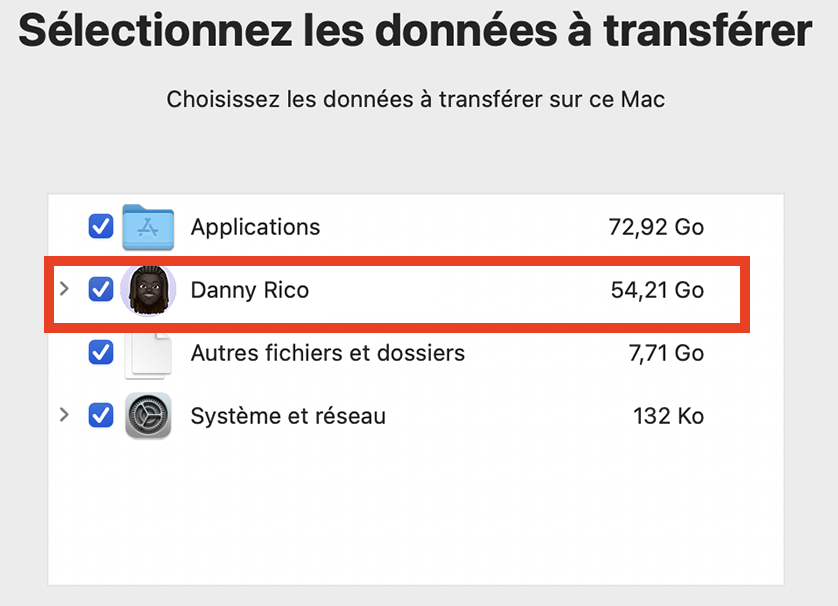This screenshot has width=838, height=606.
Task: Toggle the Autres fichiers et dossiers checkbox
Action: [101, 353]
